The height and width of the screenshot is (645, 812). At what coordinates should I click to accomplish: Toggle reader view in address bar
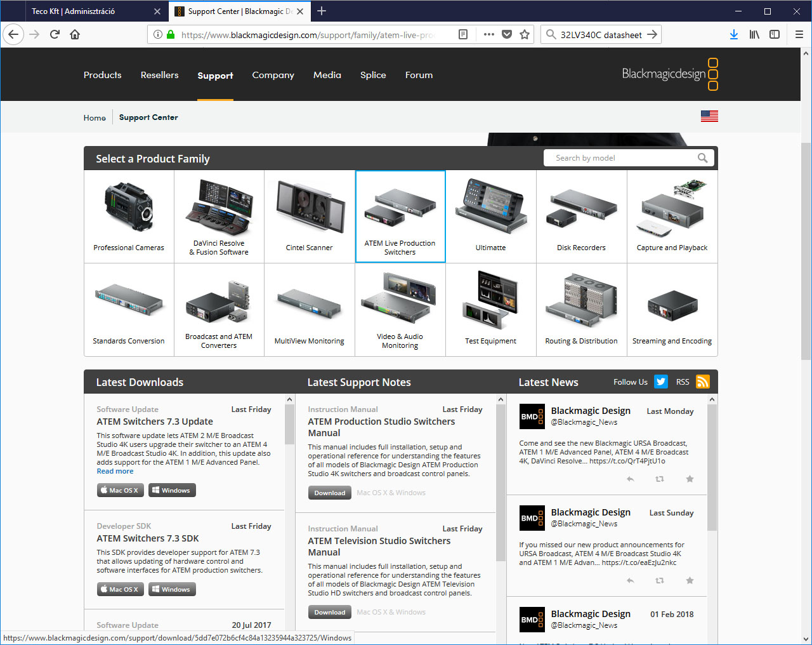pyautogui.click(x=463, y=34)
